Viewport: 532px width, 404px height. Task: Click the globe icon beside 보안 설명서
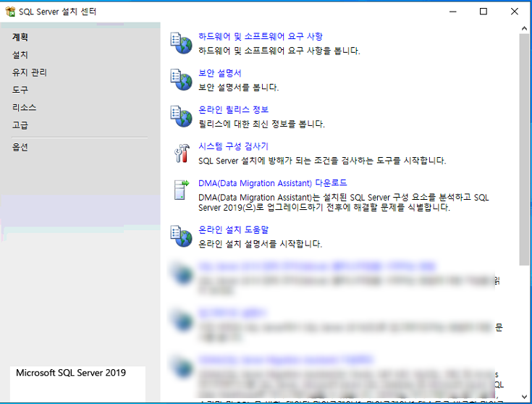181,80
